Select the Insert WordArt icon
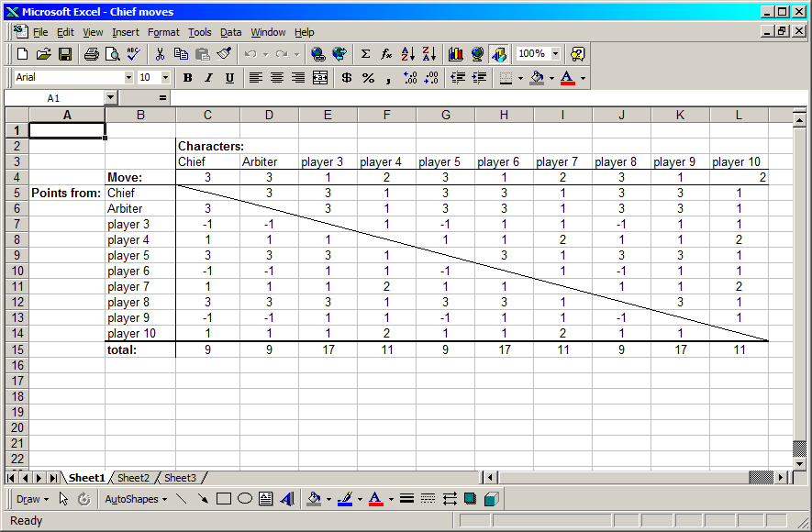Image resolution: width=812 pixels, height=532 pixels. tap(286, 499)
